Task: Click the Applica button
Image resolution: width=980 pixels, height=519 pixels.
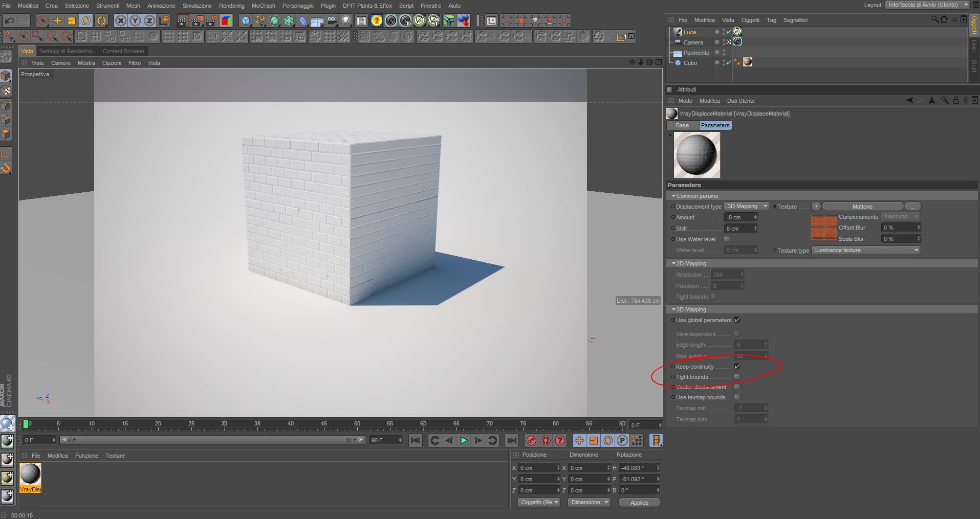Action: pyautogui.click(x=639, y=503)
